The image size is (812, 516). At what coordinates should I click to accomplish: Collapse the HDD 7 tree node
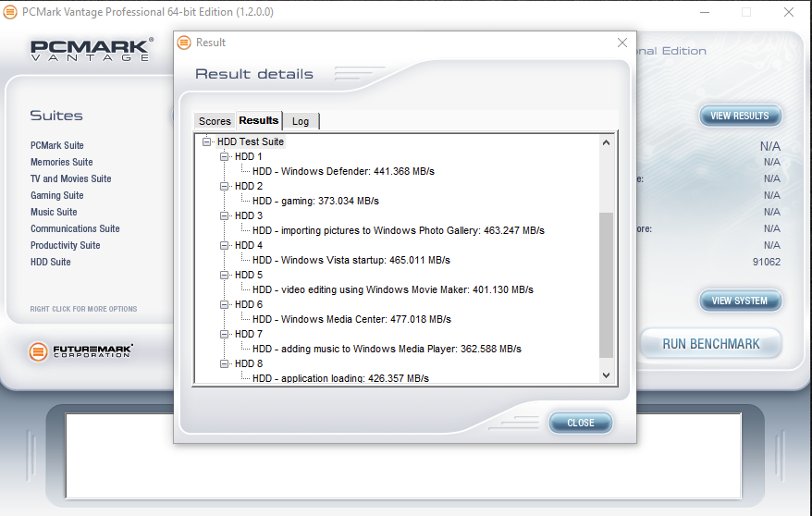[224, 335]
